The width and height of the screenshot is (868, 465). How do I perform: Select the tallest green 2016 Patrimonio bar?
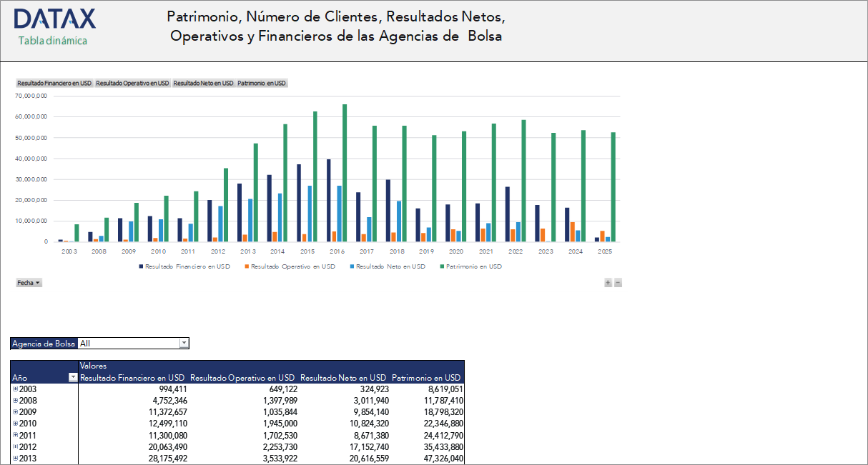click(x=345, y=179)
